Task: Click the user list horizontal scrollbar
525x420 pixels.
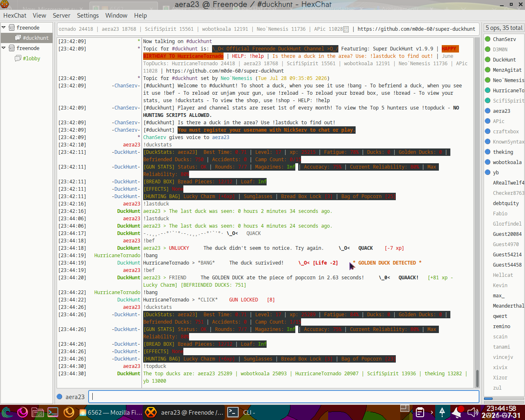Action: pos(504,399)
